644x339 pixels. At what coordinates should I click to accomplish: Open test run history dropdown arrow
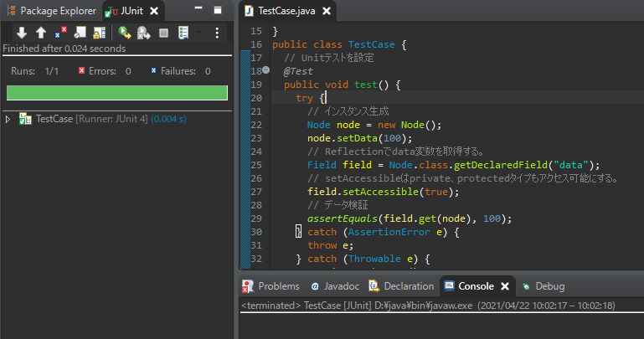pyautogui.click(x=199, y=33)
